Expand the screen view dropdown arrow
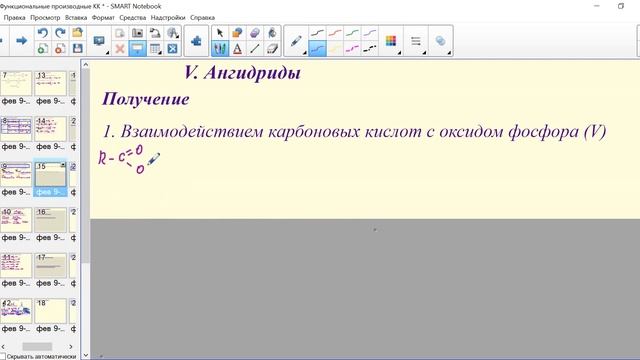This screenshot has height=360, width=640. tap(107, 53)
